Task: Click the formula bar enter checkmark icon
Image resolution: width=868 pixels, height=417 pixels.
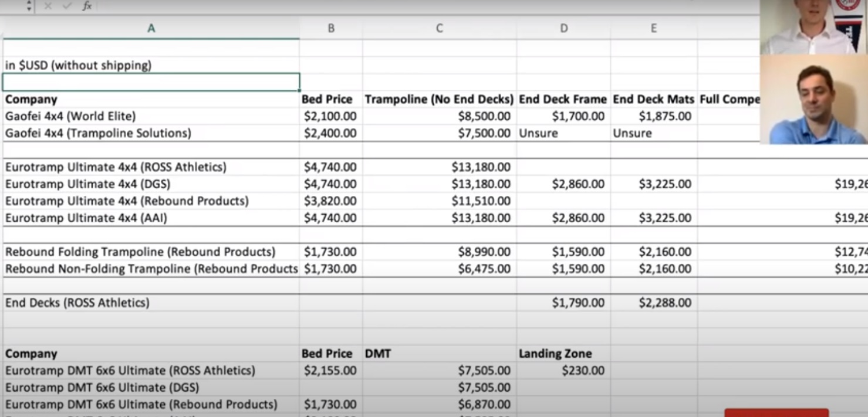Action: [67, 6]
